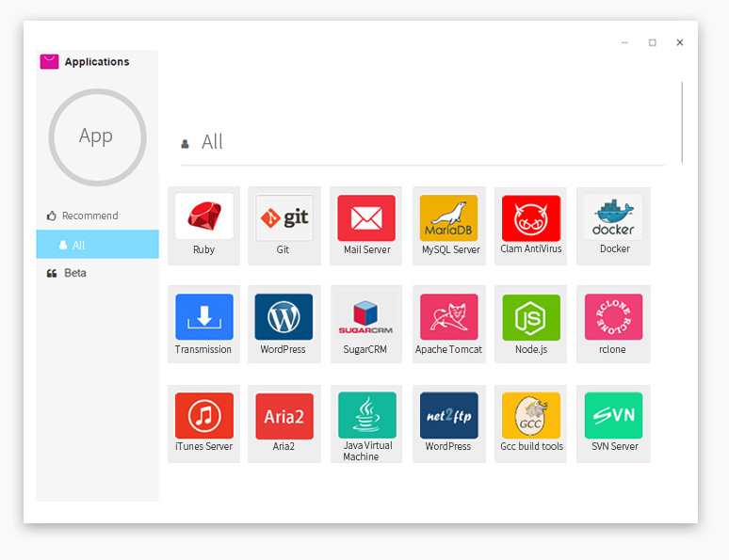The width and height of the screenshot is (729, 560).
Task: Minimize the Applications window
Action: (x=624, y=42)
